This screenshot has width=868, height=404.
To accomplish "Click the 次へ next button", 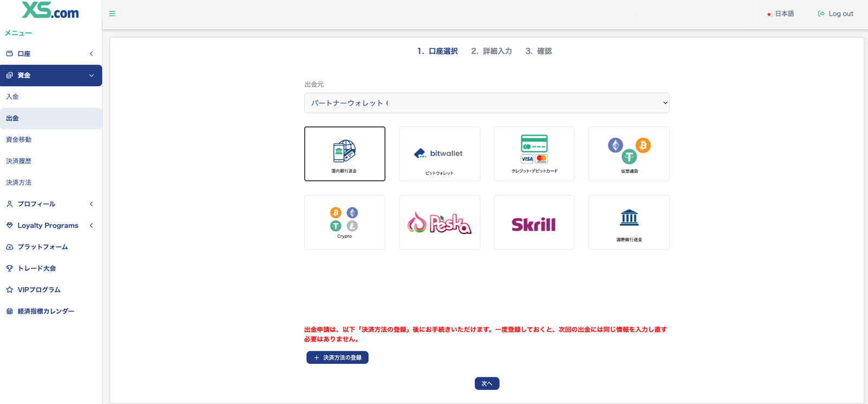I will tap(487, 383).
